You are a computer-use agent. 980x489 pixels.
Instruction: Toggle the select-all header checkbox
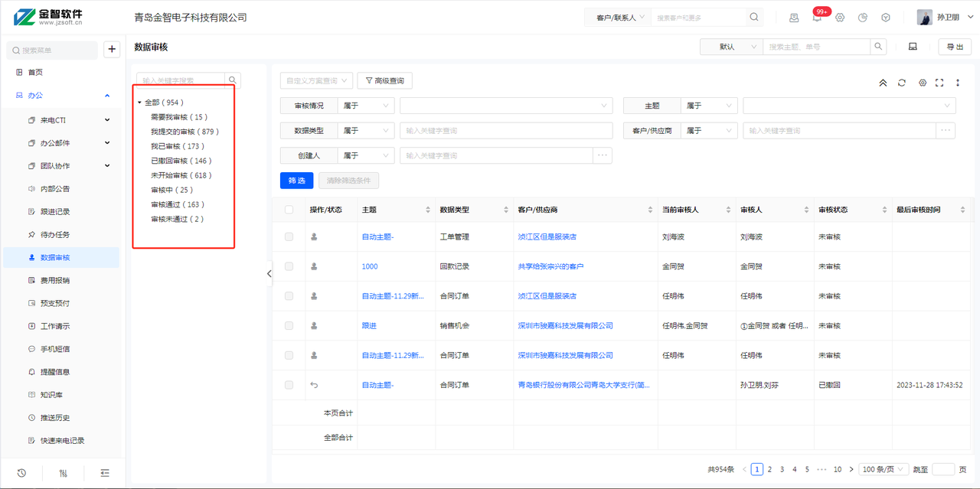click(x=289, y=210)
